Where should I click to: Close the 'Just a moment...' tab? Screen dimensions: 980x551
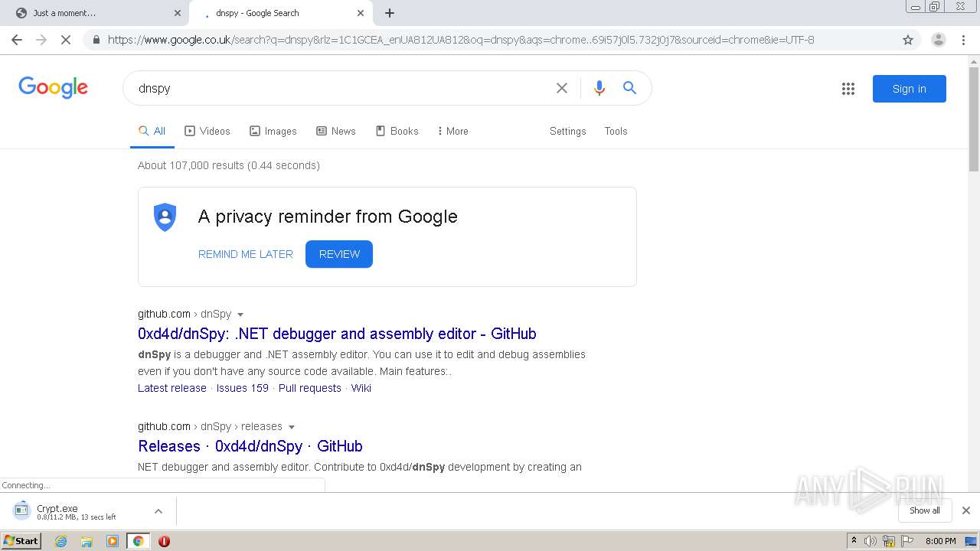(x=178, y=13)
